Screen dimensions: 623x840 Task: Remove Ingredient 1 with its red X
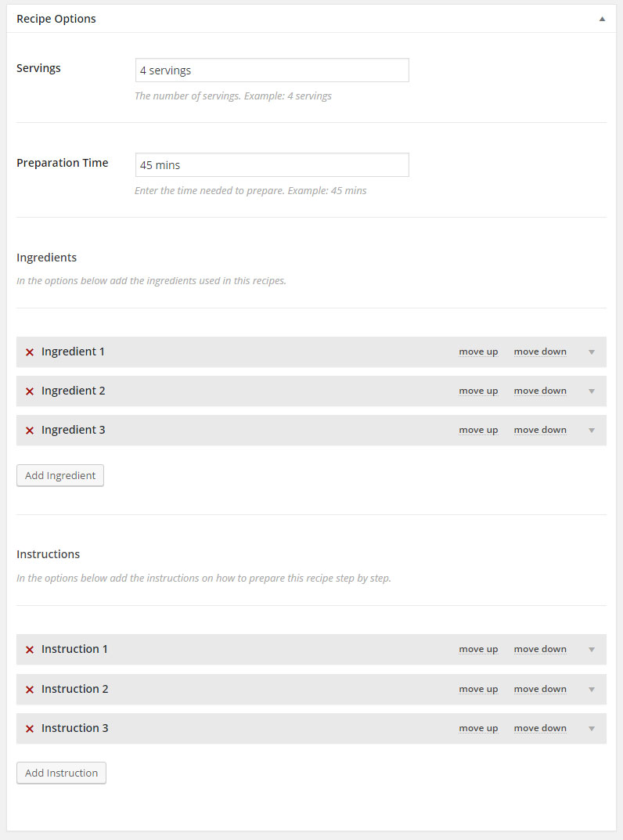coord(30,352)
